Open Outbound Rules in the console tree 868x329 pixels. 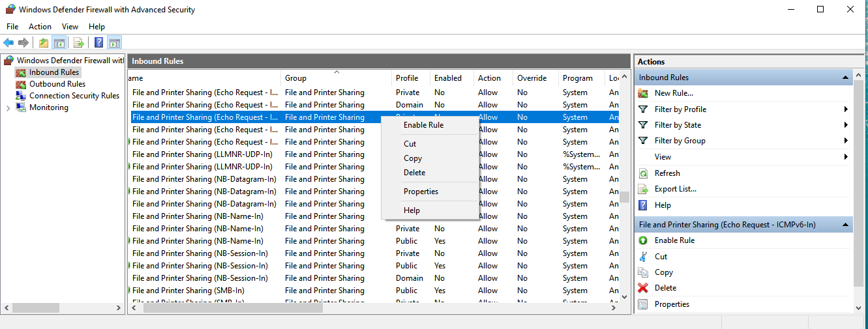click(x=57, y=84)
